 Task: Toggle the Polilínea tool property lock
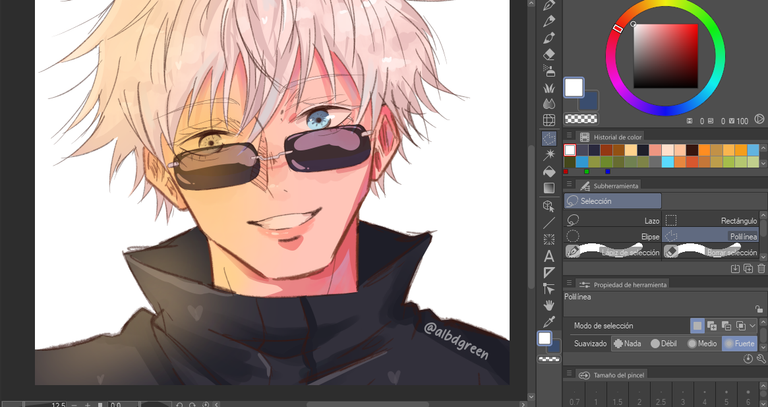(759, 309)
